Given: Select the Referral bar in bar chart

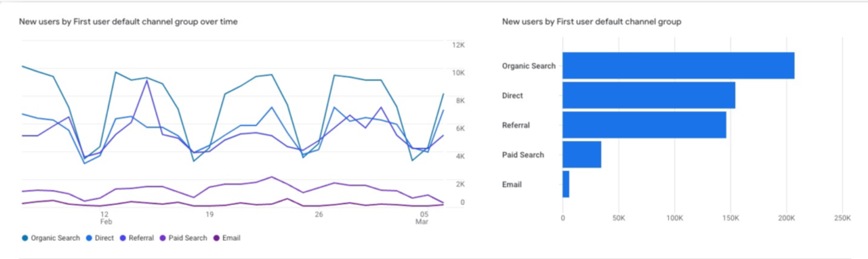Looking at the screenshot, I should (644, 125).
